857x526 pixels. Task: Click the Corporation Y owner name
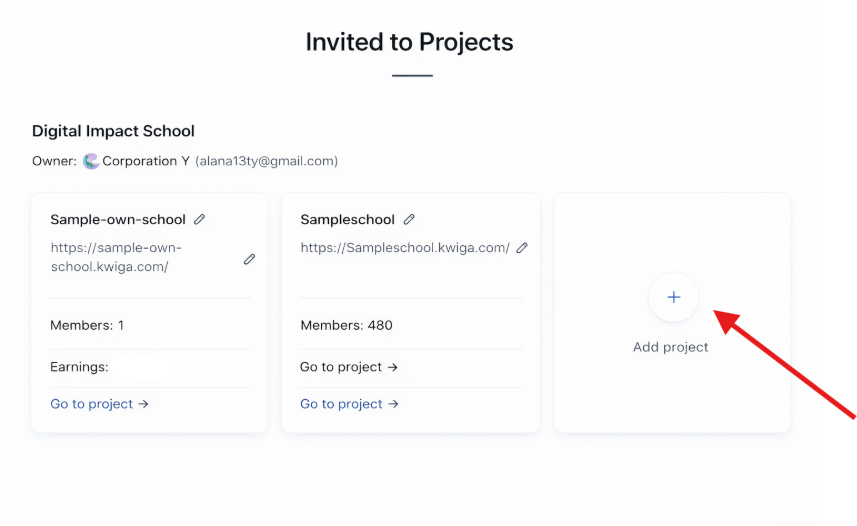point(146,161)
